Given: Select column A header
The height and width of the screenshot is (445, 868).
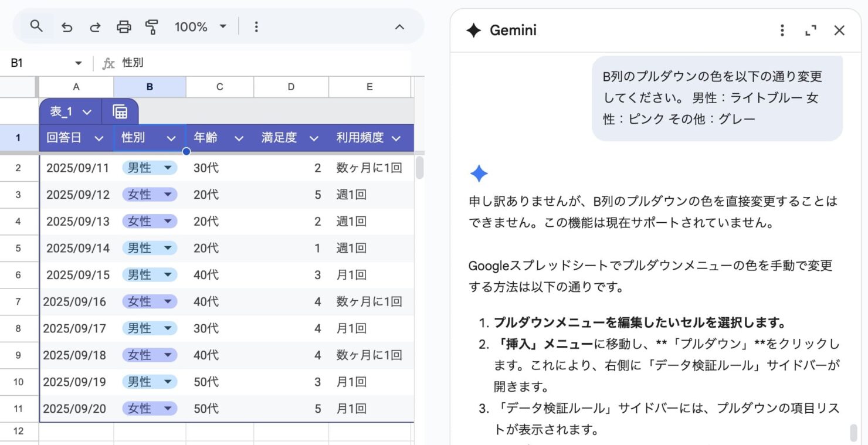Looking at the screenshot, I should (76, 87).
